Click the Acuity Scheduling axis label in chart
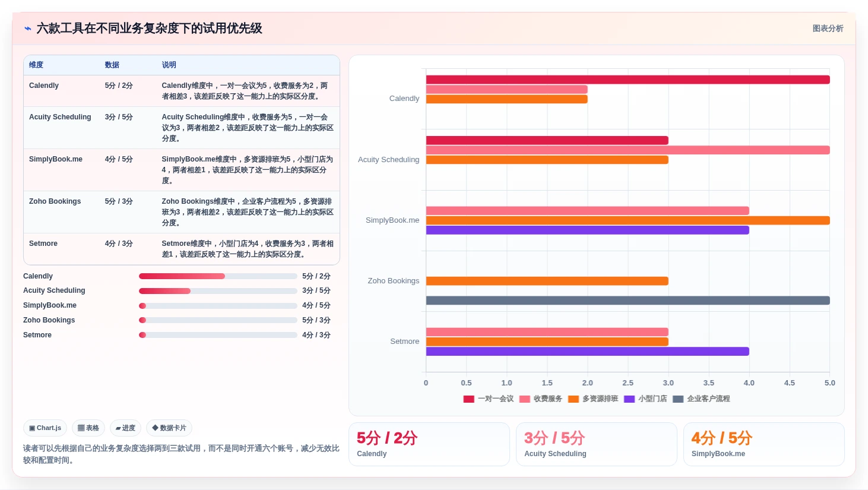This screenshot has width=868, height=490. (x=389, y=160)
